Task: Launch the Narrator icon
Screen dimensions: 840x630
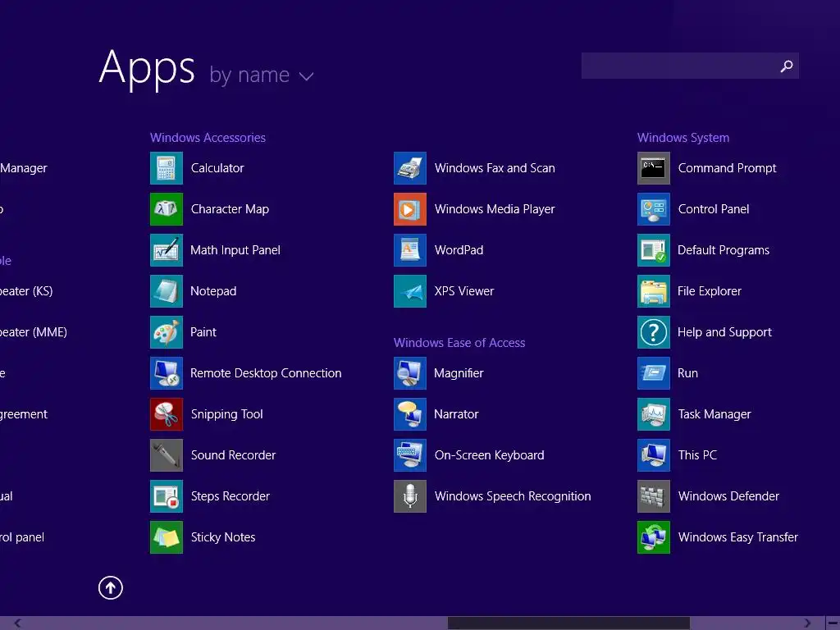Action: point(410,414)
